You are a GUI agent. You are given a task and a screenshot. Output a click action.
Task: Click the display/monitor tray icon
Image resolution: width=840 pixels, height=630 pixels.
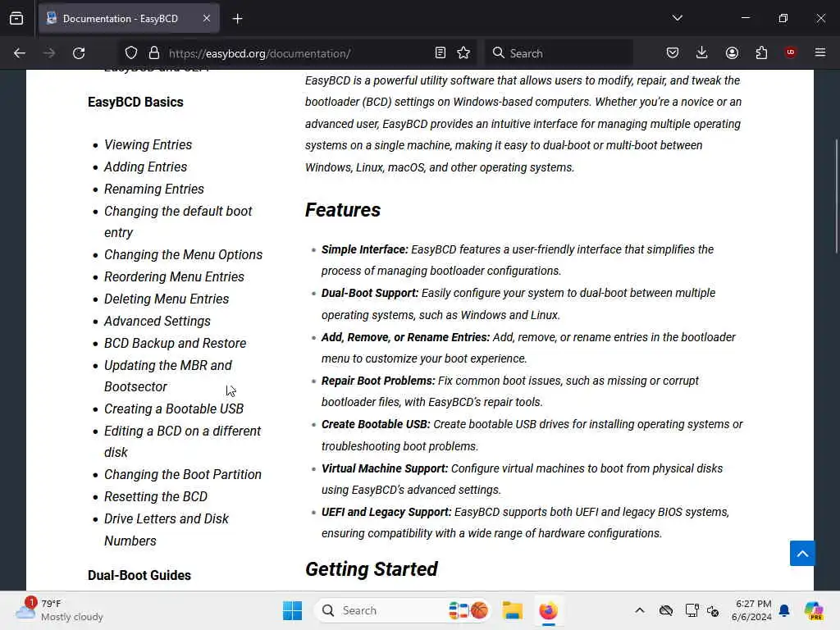tap(692, 610)
